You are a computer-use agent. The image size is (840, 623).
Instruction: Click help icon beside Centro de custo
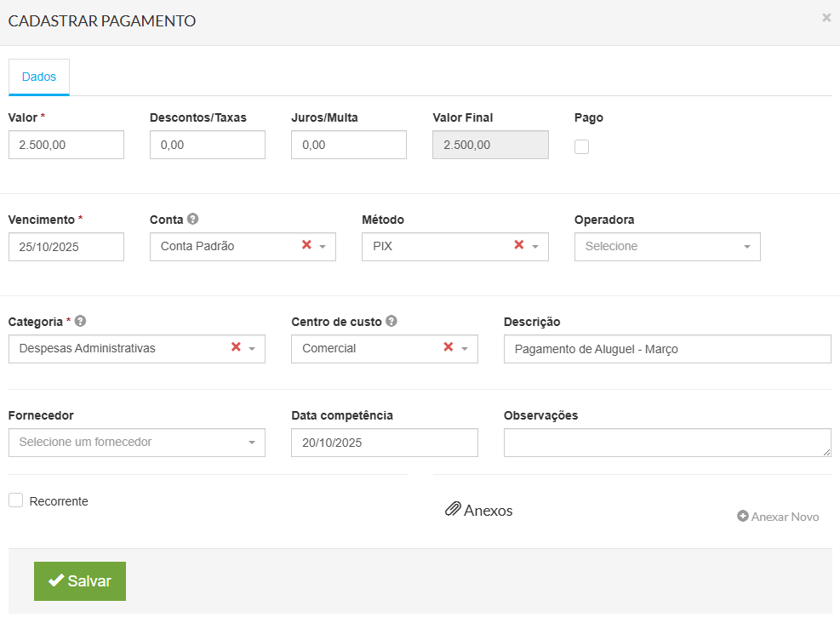[391, 322]
